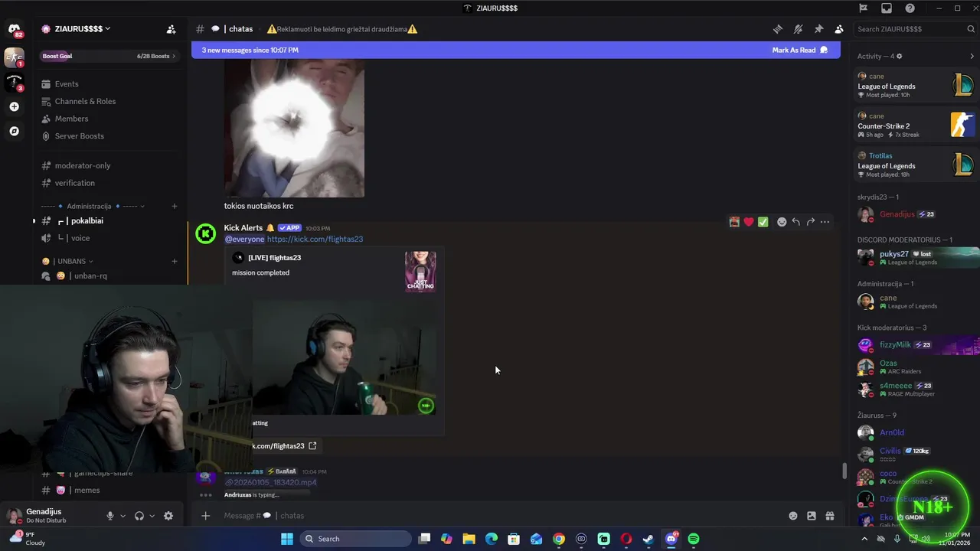Forward Kick Alerts message arrow

click(x=810, y=222)
